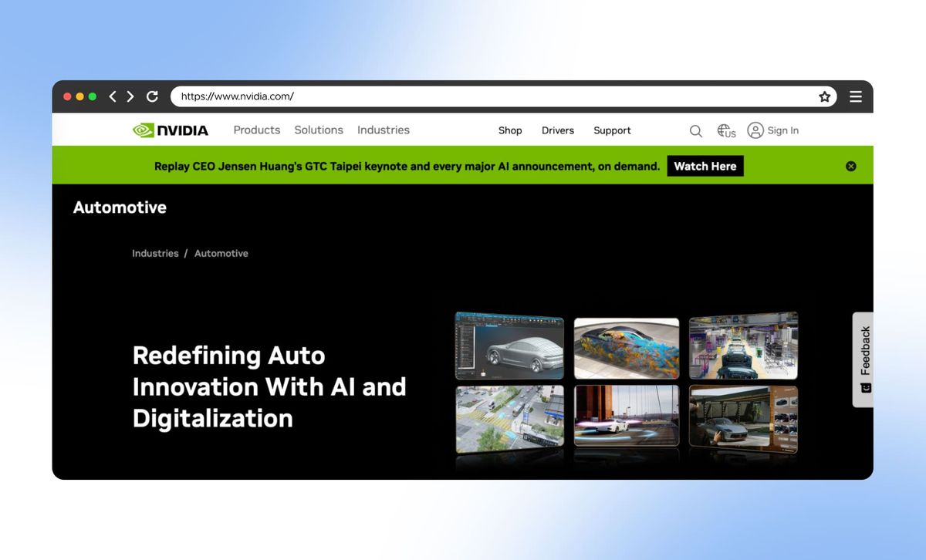Open the white car on bridge thumbnail

627,416
